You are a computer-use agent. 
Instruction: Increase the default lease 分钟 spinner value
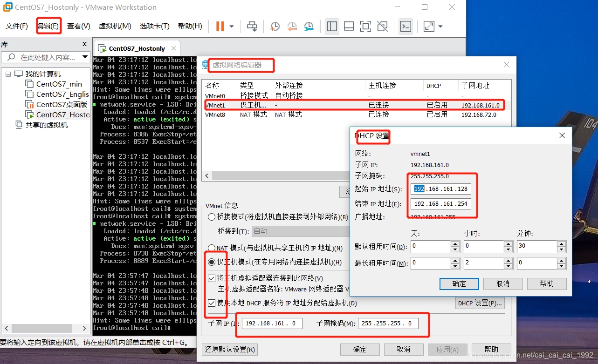561,243
